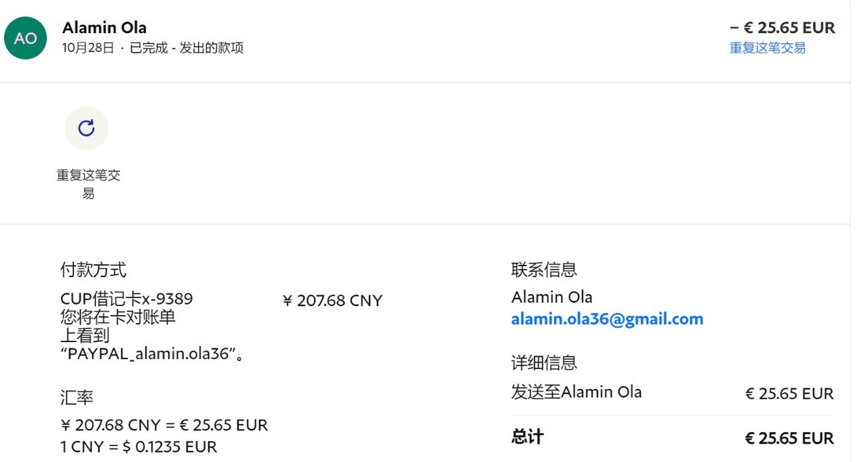Click the − € 25.65 EUR header amount
Viewport: 868px width, 462px height.
(782, 28)
